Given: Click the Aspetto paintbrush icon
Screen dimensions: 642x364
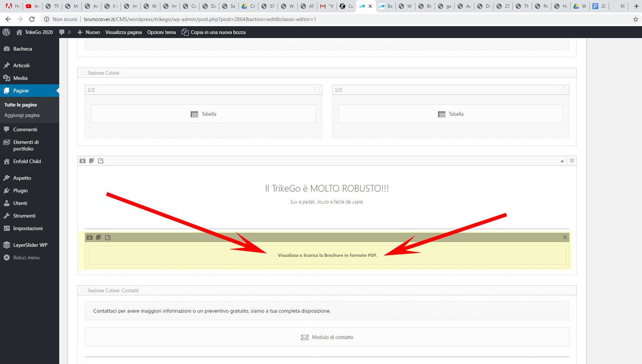Looking at the screenshot, I should [7, 178].
